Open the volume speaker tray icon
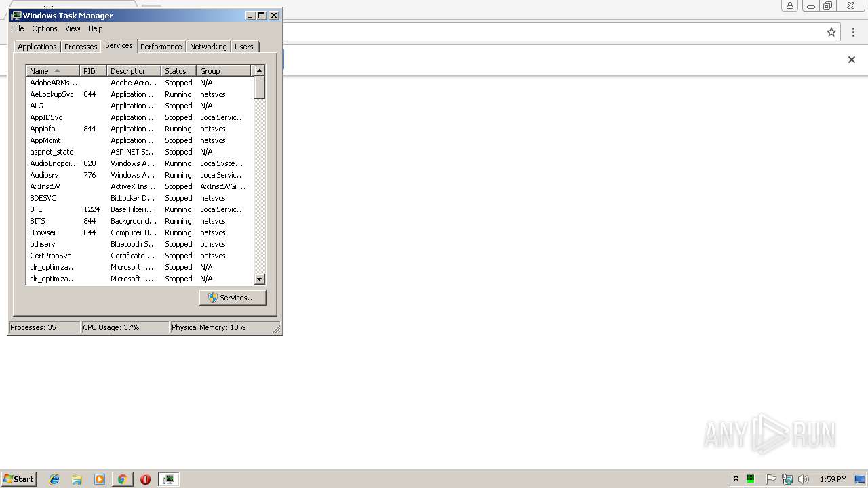 [x=804, y=479]
